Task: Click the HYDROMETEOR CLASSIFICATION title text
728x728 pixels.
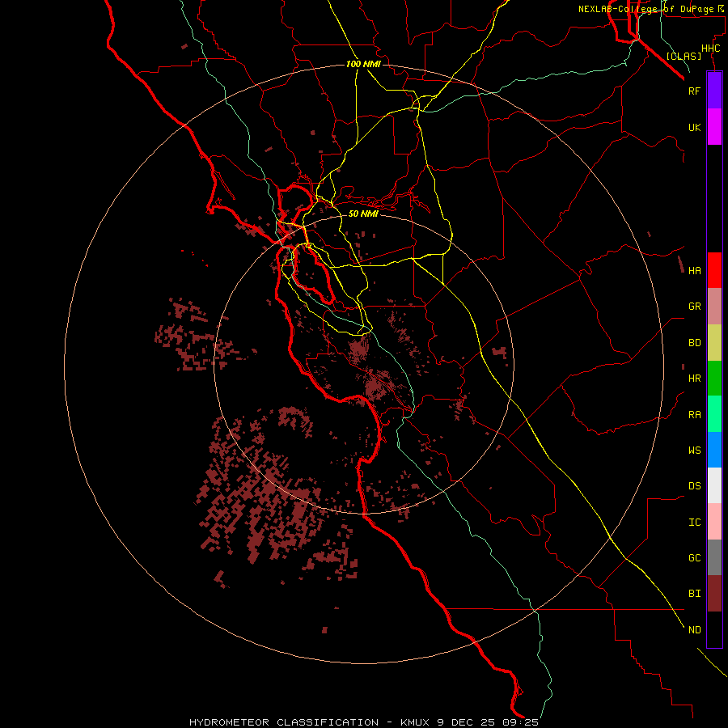Action: coord(284,722)
